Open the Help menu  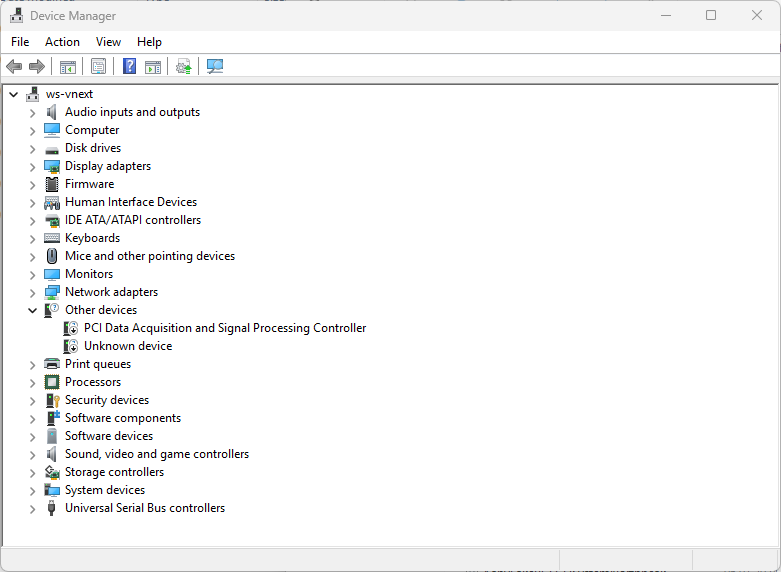[149, 42]
